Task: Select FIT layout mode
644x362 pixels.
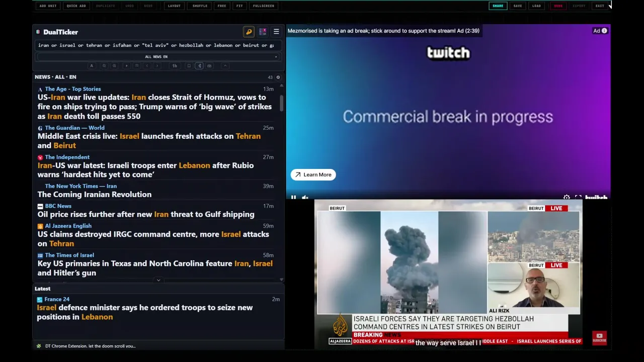Action: (239, 6)
